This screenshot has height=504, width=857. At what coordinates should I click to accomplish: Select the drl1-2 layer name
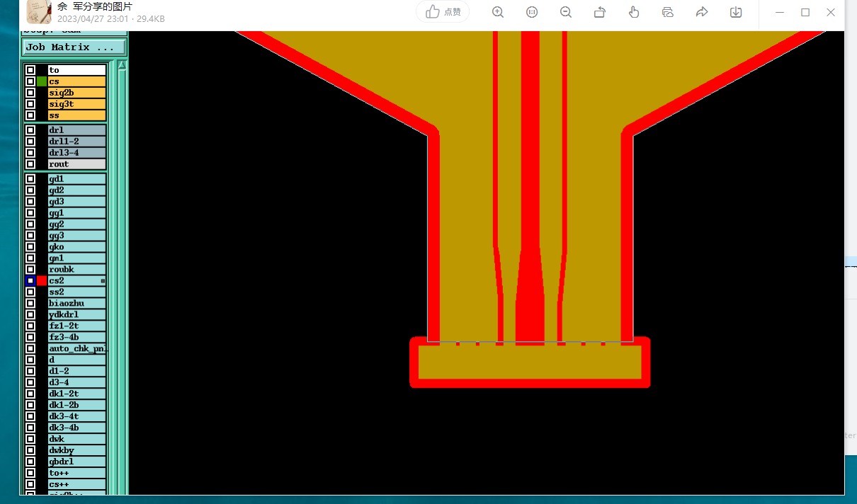pos(77,142)
